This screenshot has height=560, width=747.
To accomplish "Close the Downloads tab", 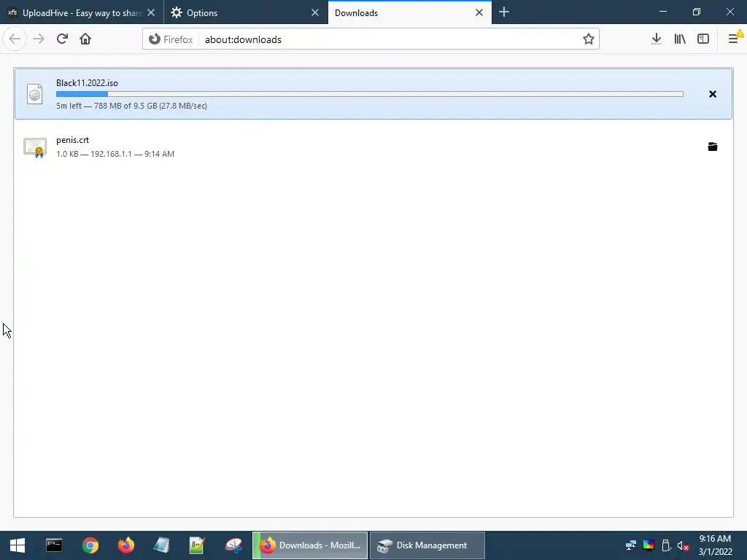I will click(479, 13).
